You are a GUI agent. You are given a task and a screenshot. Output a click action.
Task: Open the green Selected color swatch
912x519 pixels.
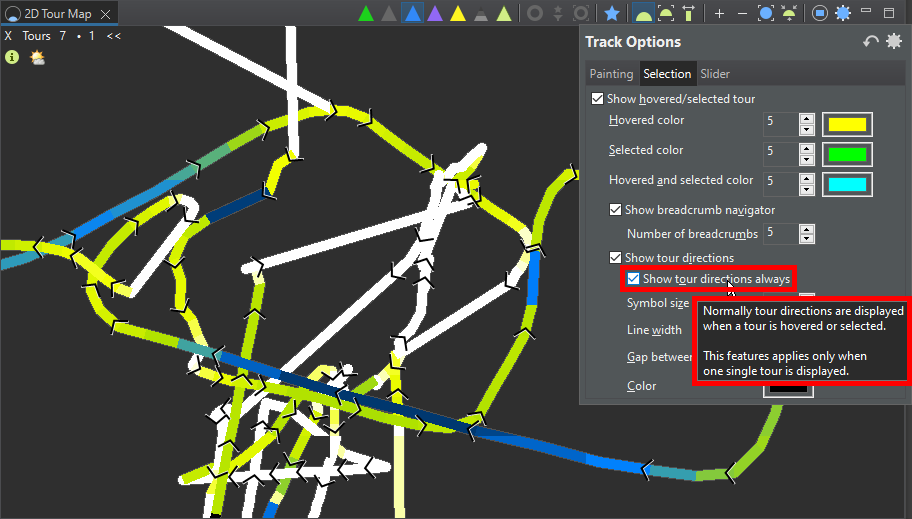click(847, 154)
